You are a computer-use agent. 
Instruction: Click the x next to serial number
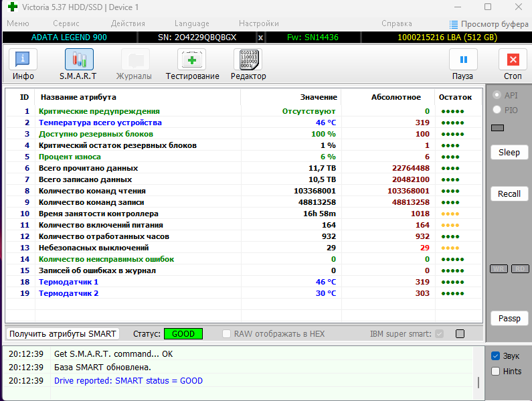(260, 37)
